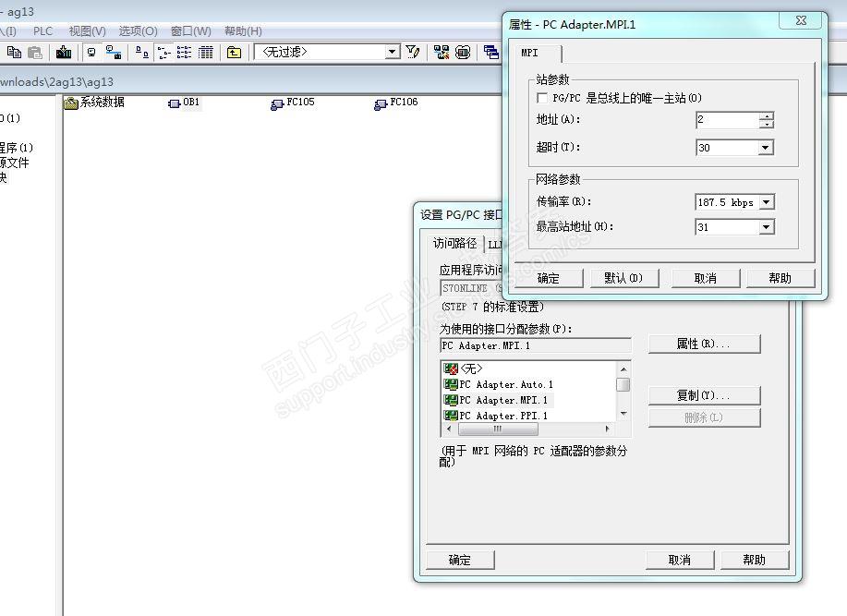The width and height of the screenshot is (847, 616).
Task: Click the interface list scroll-down arrow
Action: point(623,414)
